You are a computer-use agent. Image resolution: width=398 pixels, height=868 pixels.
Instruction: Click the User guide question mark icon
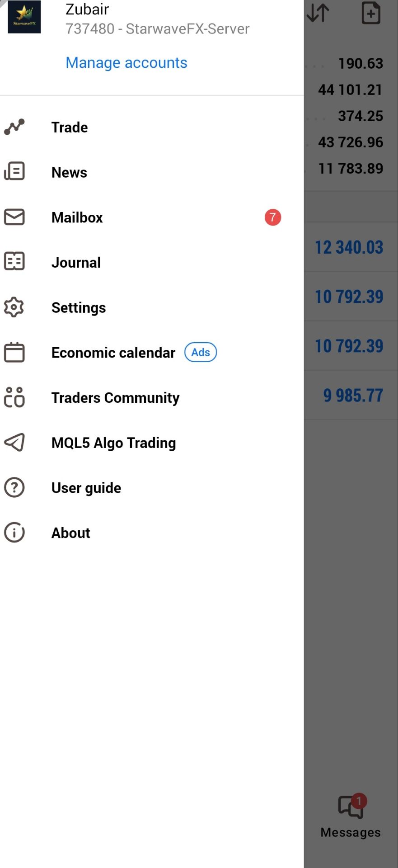pyautogui.click(x=14, y=487)
